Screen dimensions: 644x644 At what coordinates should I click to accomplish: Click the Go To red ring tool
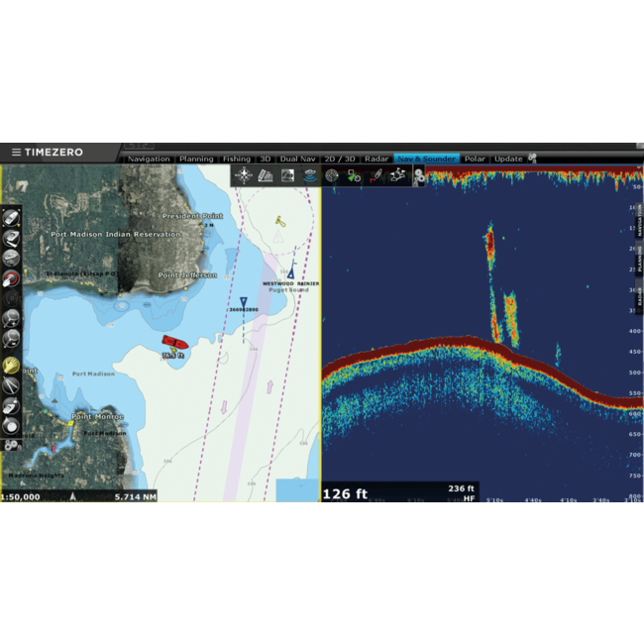(11, 278)
